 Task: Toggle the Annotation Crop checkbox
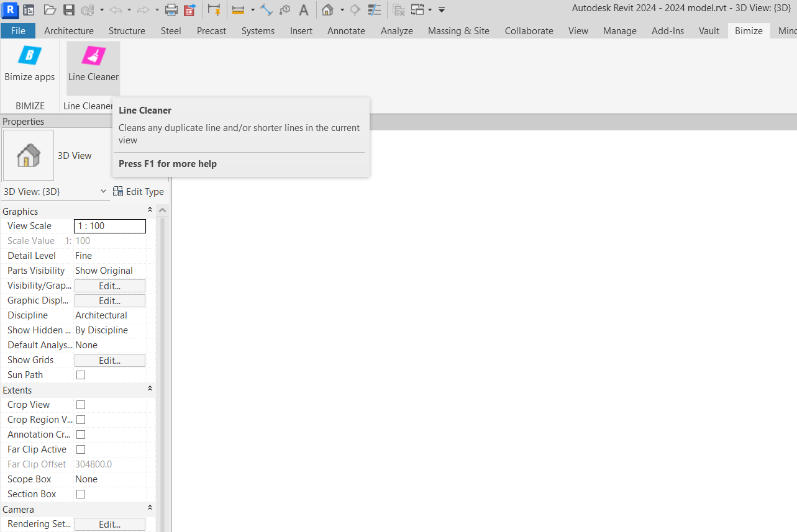coord(81,435)
